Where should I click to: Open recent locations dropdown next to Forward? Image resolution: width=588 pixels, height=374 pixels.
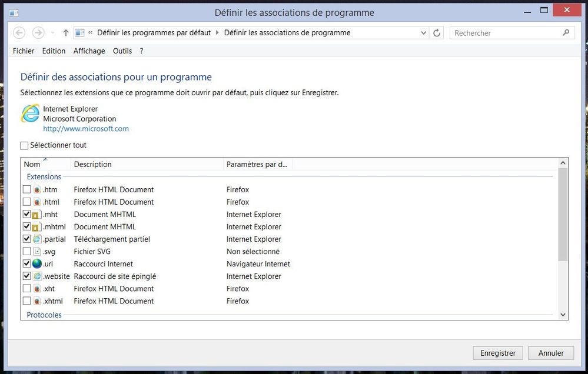pyautogui.click(x=52, y=33)
